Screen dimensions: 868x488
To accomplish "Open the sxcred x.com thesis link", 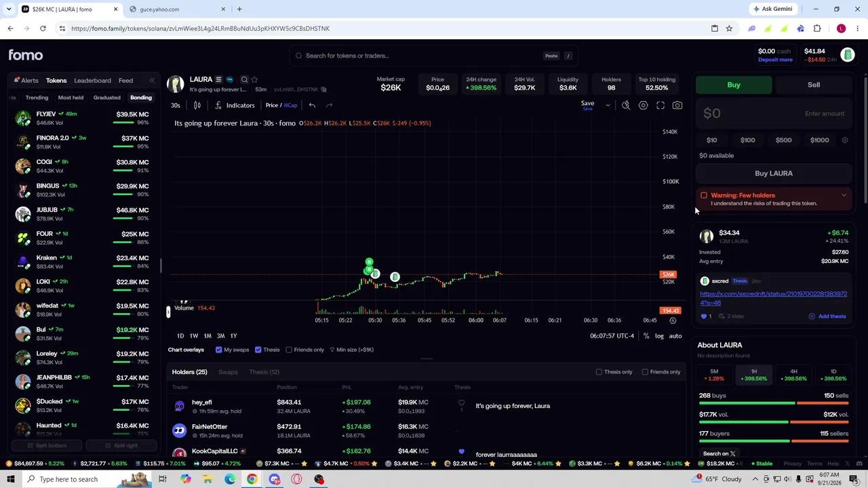I will [x=773, y=298].
